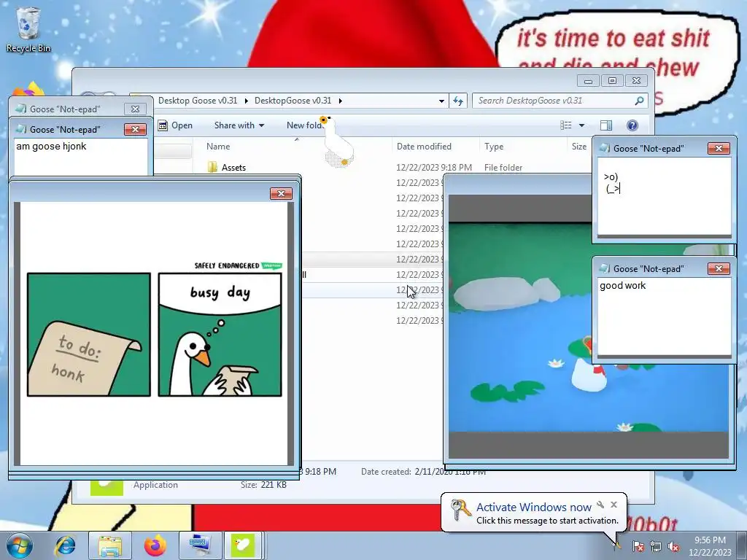
Task: Click the icon in the 'am goose hjonk' Not-epad title
Action: click(x=21, y=129)
